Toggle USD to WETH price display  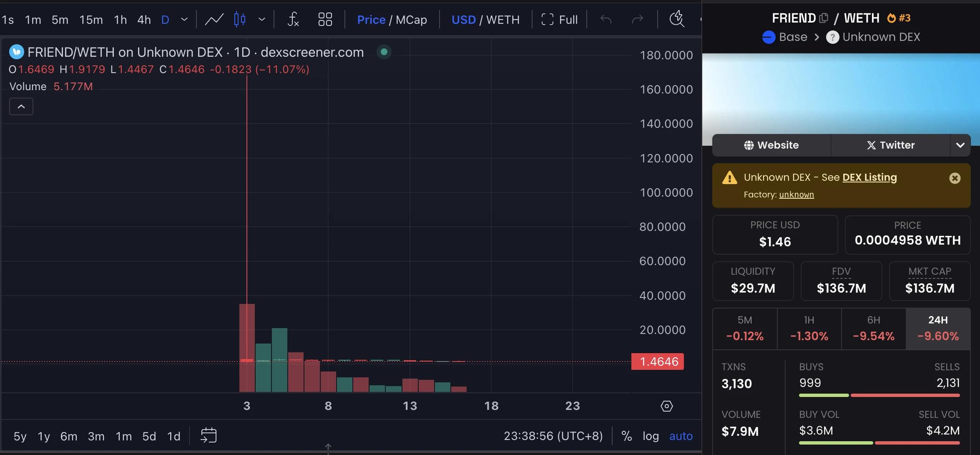[x=503, y=19]
